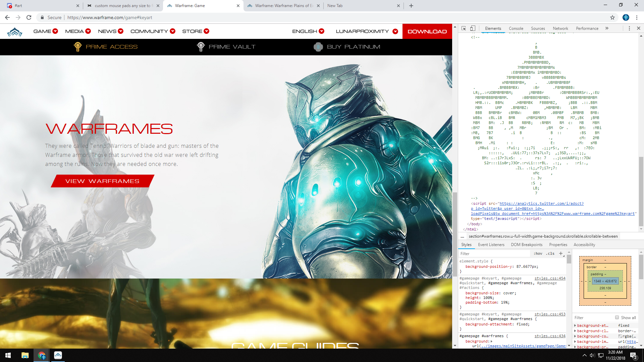Viewport: 644px width, 362px height.
Task: Open a new browser tab
Action: click(411, 6)
